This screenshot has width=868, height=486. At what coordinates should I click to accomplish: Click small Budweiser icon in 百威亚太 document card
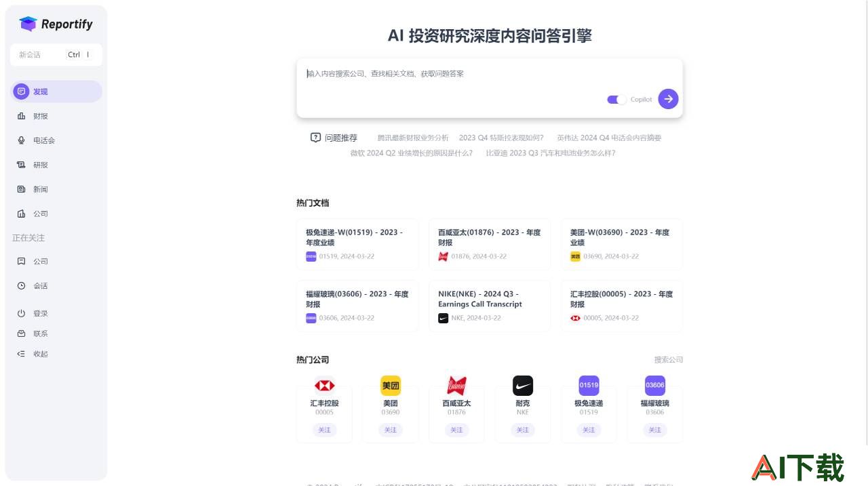click(x=443, y=256)
